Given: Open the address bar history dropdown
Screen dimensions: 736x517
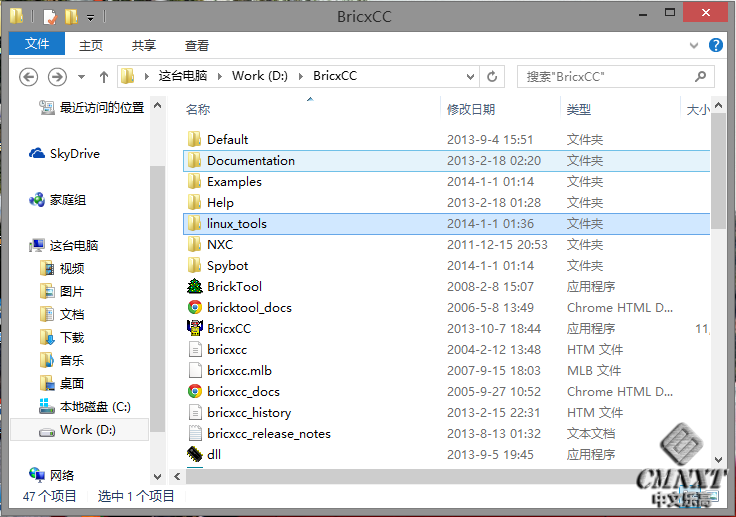Looking at the screenshot, I should click(x=470, y=77).
